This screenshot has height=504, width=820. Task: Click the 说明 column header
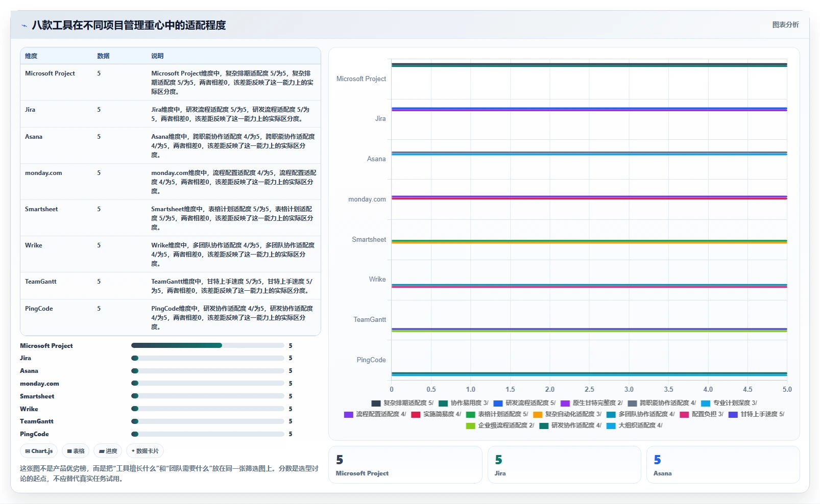[157, 56]
